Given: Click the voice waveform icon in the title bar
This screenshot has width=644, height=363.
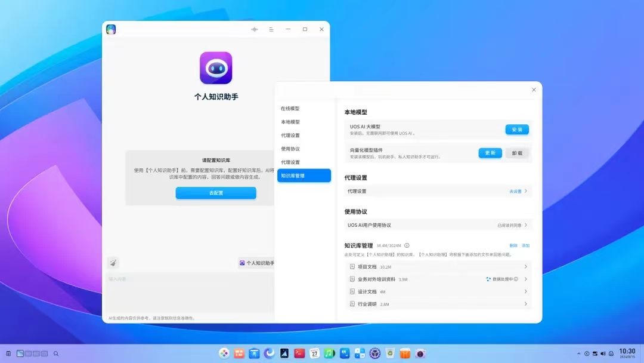Looking at the screenshot, I should (255, 29).
